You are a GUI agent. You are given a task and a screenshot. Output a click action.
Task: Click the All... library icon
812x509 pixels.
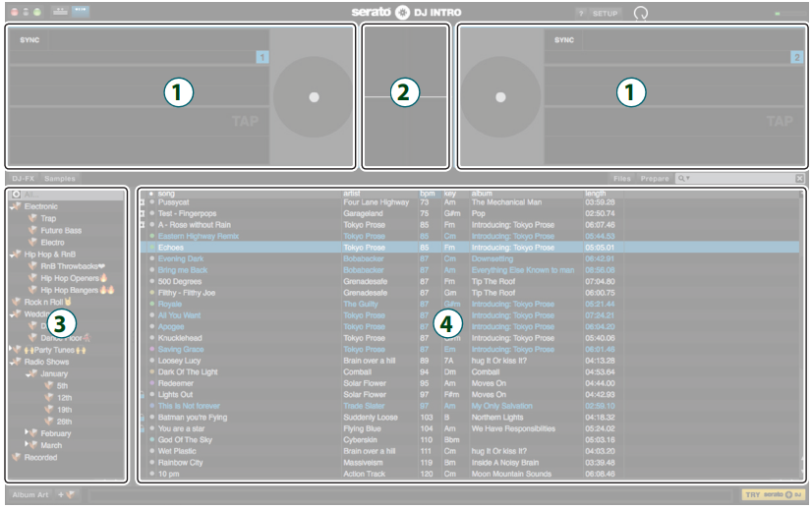point(16,195)
